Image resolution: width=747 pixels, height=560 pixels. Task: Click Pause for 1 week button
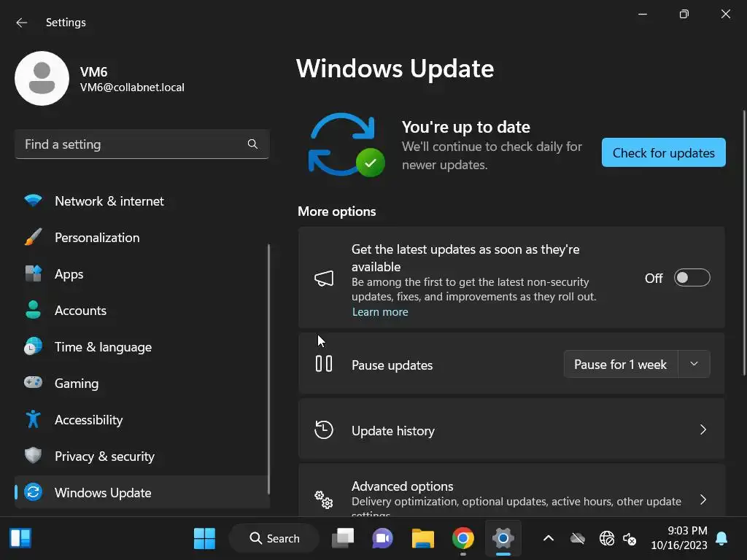click(620, 365)
